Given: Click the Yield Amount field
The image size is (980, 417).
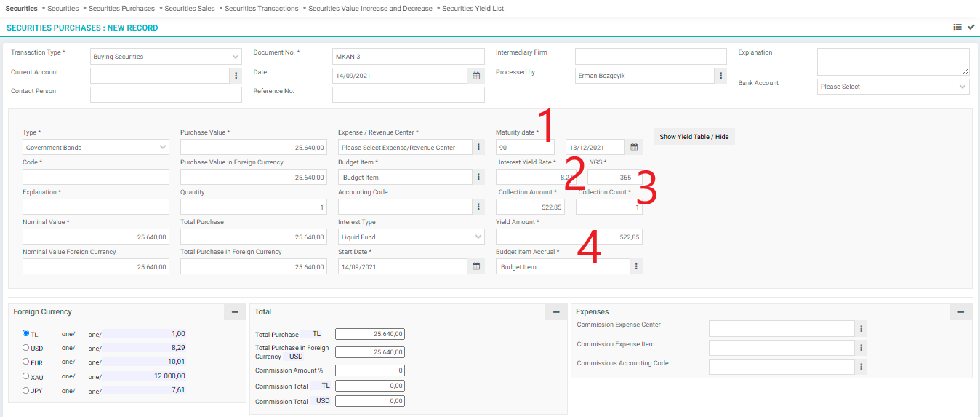Looking at the screenshot, I should tap(569, 237).
